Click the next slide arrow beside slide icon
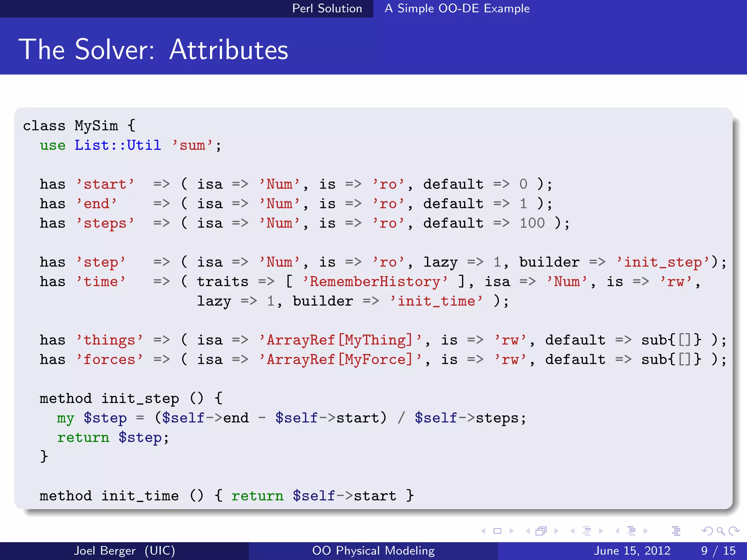The width and height of the screenshot is (747, 560). [512, 531]
